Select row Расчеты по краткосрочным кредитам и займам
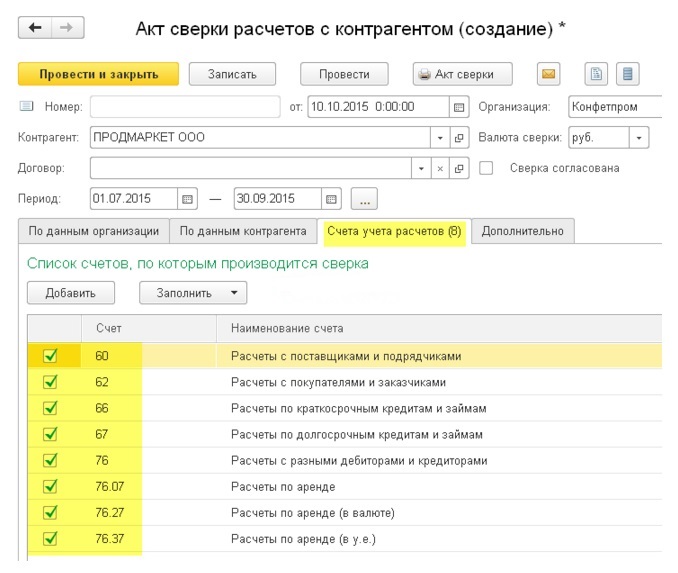Image resolution: width=678 pixels, height=573 pixels. (345, 408)
